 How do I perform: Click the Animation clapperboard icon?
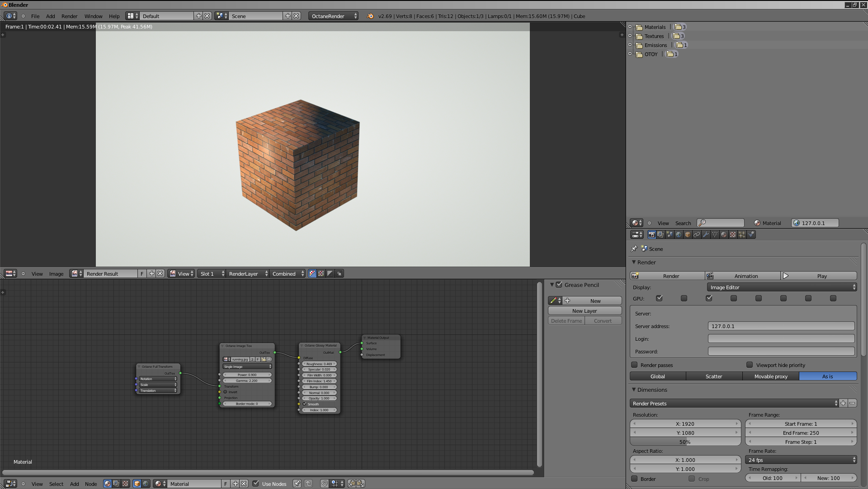coord(710,276)
